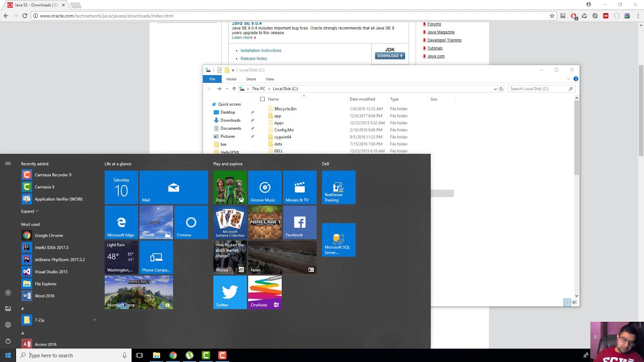
Task: Open the Release Notes link
Action: 254,58
